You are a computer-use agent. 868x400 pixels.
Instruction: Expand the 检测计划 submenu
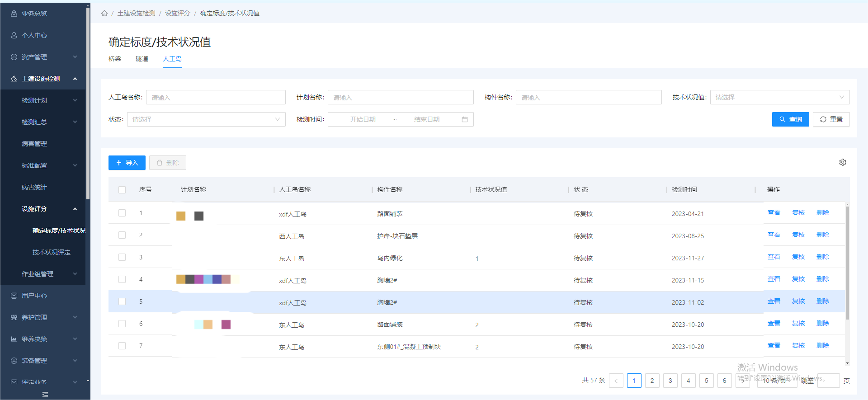tap(75, 100)
